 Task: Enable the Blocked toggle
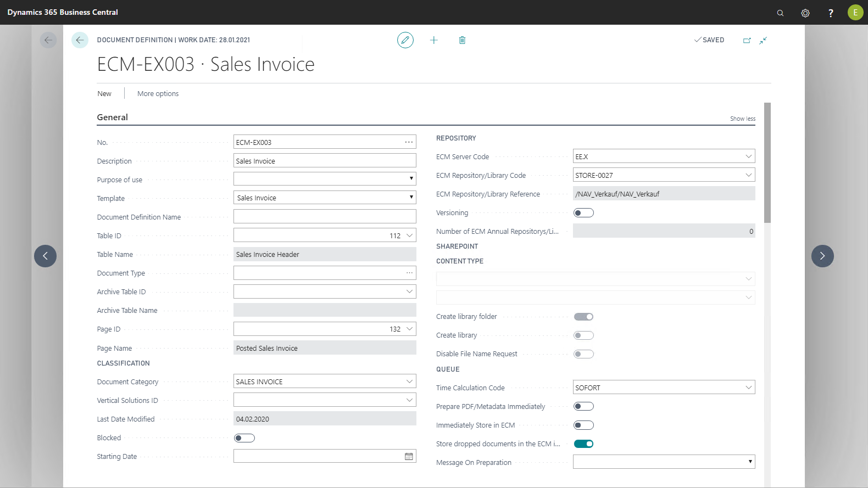pyautogui.click(x=244, y=438)
